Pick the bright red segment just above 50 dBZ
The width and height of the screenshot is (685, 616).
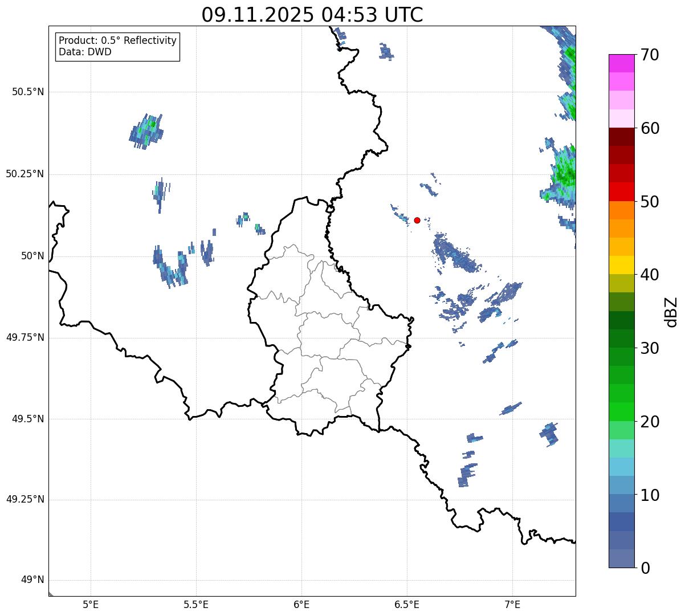621,191
